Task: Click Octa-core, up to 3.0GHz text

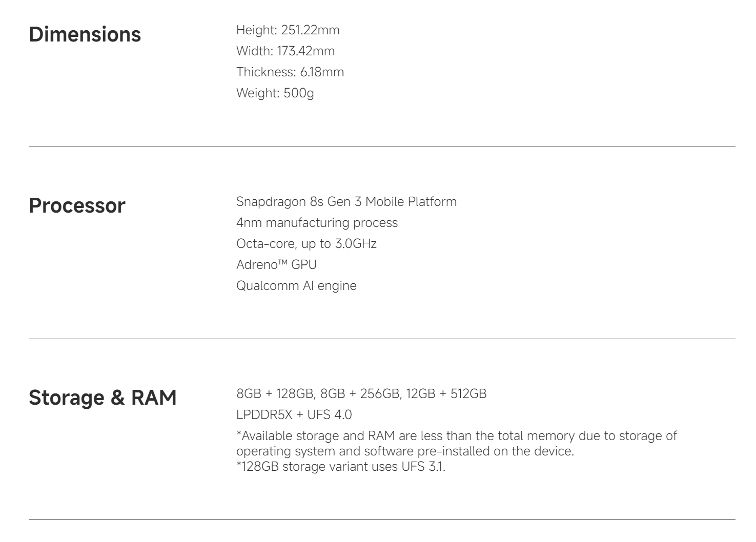Action: coord(307,244)
